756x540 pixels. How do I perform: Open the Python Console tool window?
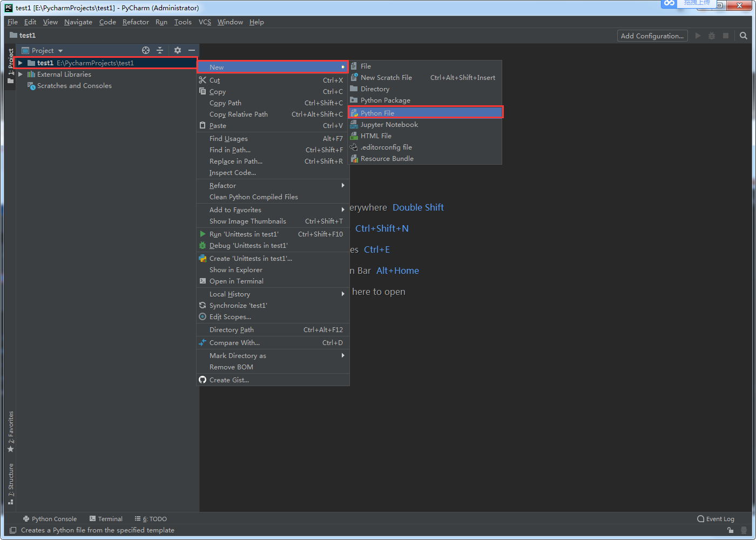pyautogui.click(x=50, y=519)
